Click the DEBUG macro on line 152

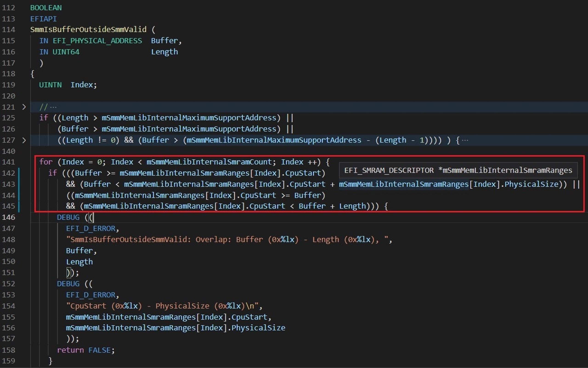tap(68, 284)
